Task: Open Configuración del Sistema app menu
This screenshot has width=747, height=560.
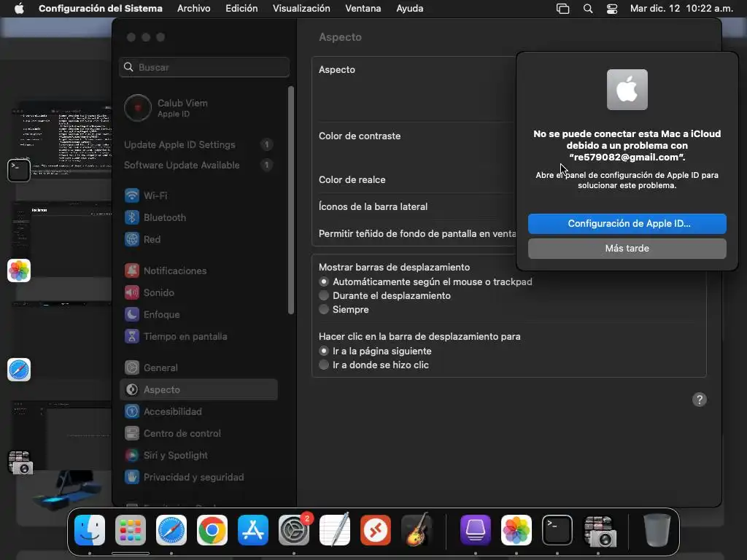Action: [x=101, y=9]
